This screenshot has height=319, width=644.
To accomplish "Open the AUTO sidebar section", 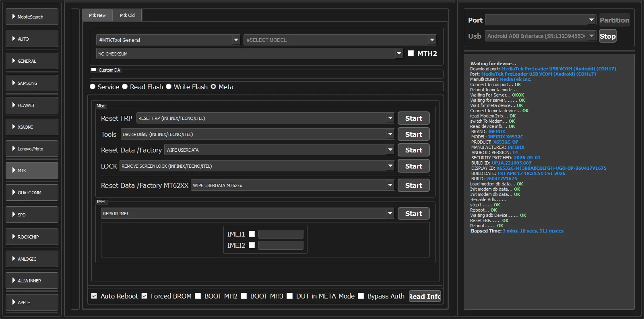I will 32,39.
